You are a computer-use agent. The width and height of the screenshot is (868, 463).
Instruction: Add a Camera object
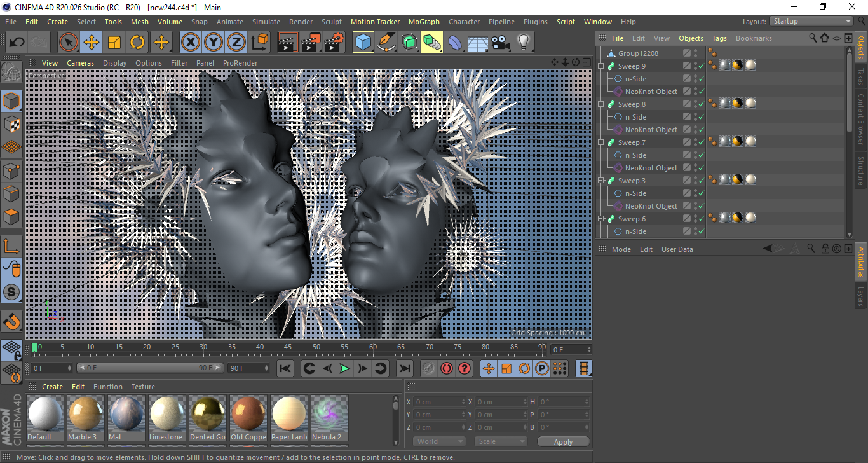501,43
